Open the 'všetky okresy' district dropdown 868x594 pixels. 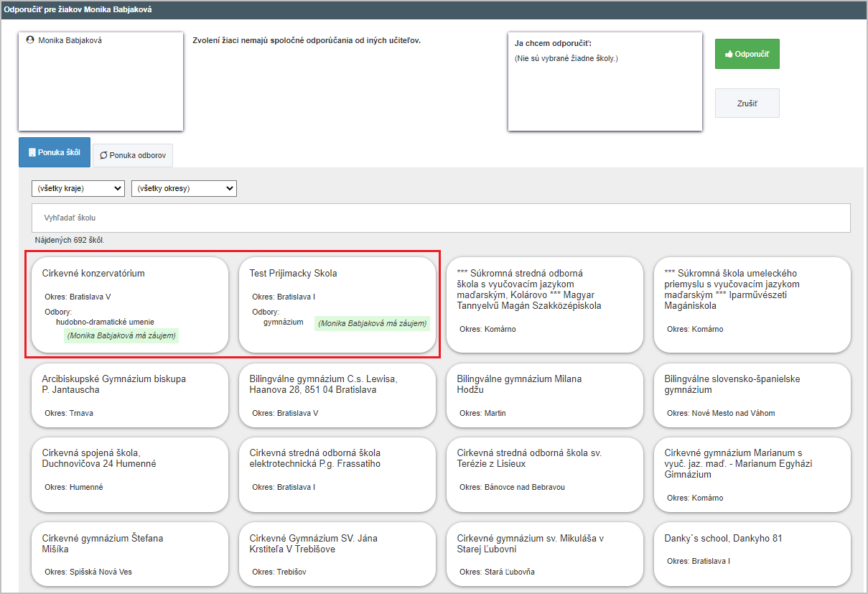tap(184, 188)
